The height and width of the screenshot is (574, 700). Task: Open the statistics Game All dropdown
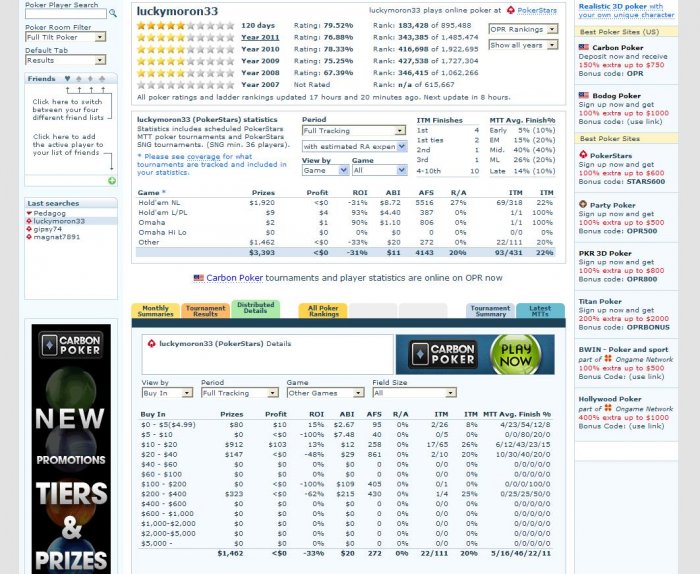379,170
